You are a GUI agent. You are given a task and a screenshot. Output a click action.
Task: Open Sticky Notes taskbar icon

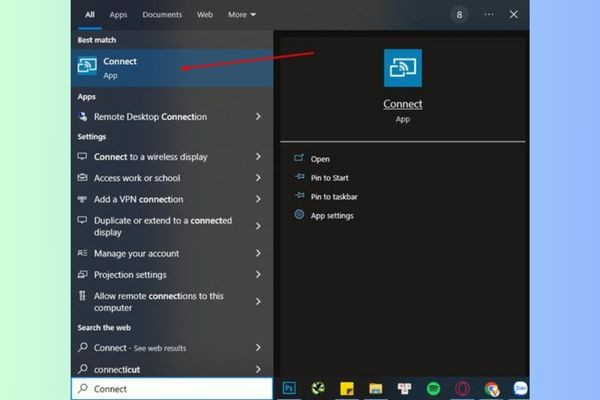tap(347, 389)
